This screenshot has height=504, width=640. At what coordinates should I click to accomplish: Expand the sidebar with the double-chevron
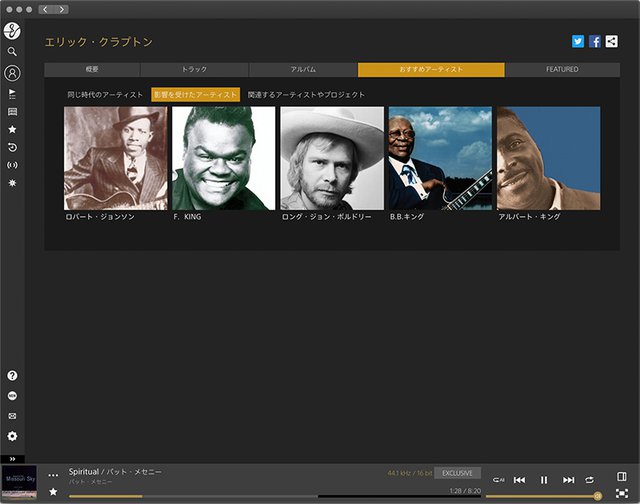click(x=12, y=458)
